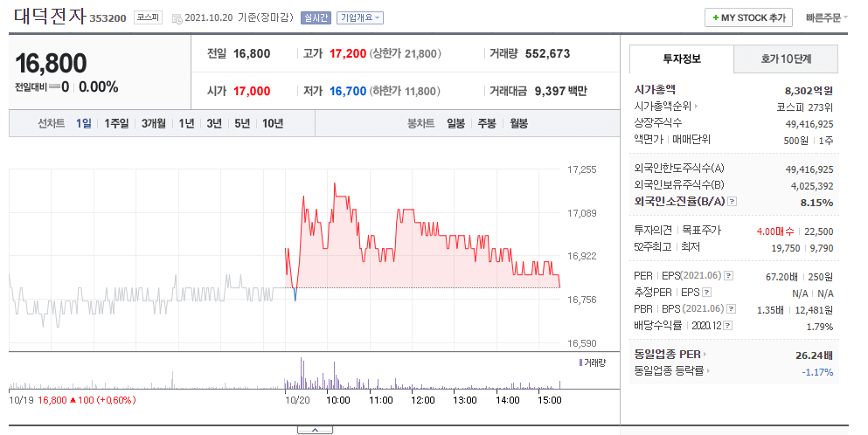This screenshot has width=868, height=435.
Task: Click the current price 16,800 header
Action: click(x=51, y=64)
